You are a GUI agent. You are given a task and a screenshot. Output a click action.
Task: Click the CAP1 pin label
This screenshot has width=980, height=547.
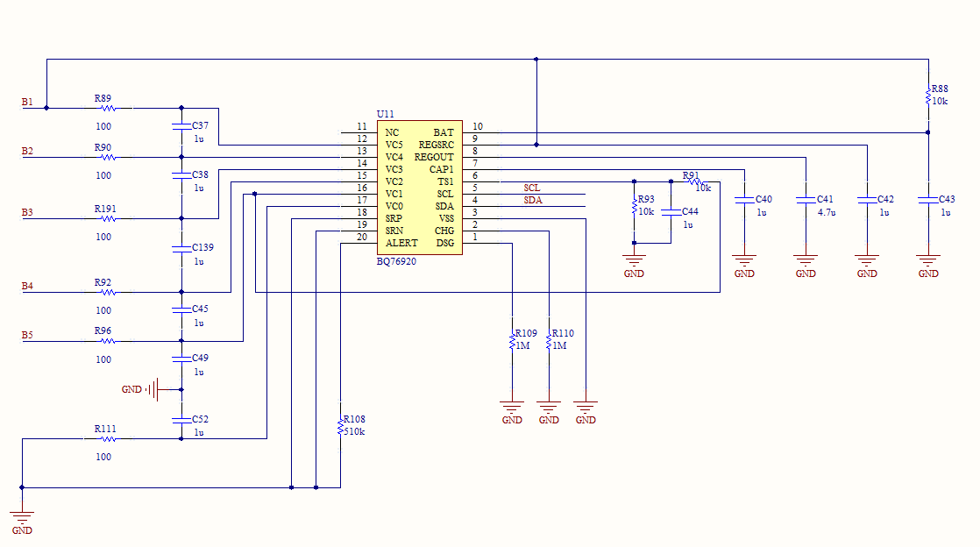point(441,169)
